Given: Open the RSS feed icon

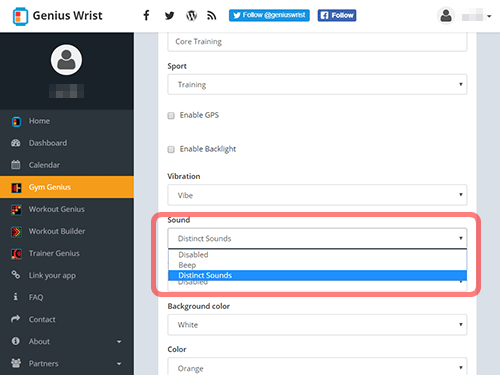Looking at the screenshot, I should click(x=212, y=15).
